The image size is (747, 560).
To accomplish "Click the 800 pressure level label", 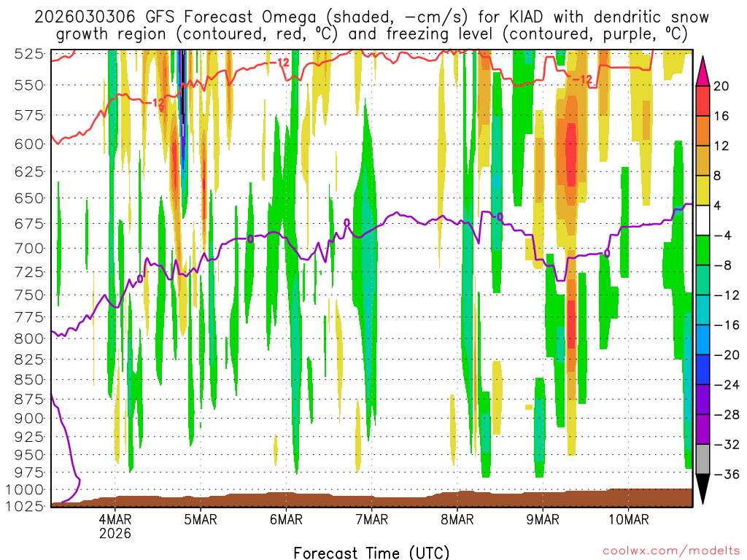I will tap(29, 339).
